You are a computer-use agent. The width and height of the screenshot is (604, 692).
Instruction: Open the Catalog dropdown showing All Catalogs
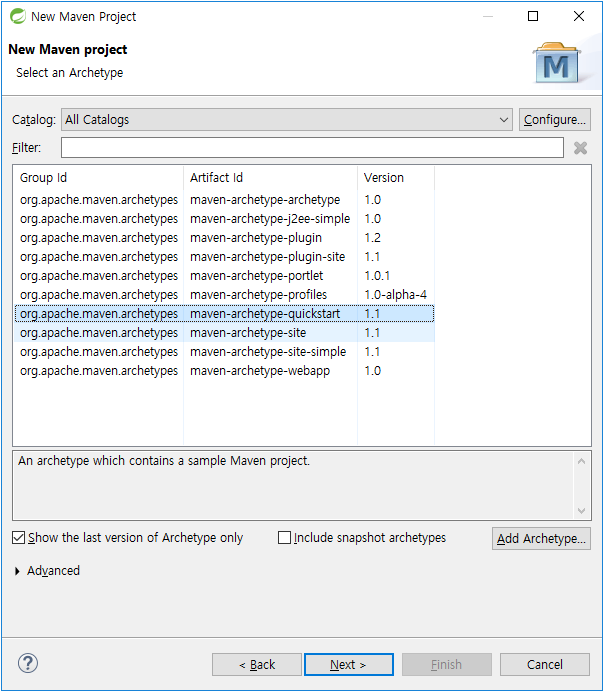[x=286, y=120]
